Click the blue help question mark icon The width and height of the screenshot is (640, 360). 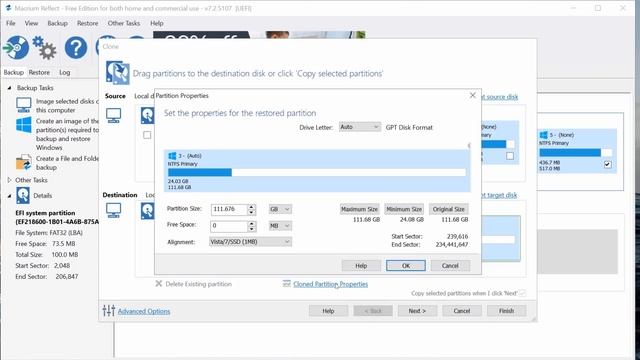tap(76, 48)
